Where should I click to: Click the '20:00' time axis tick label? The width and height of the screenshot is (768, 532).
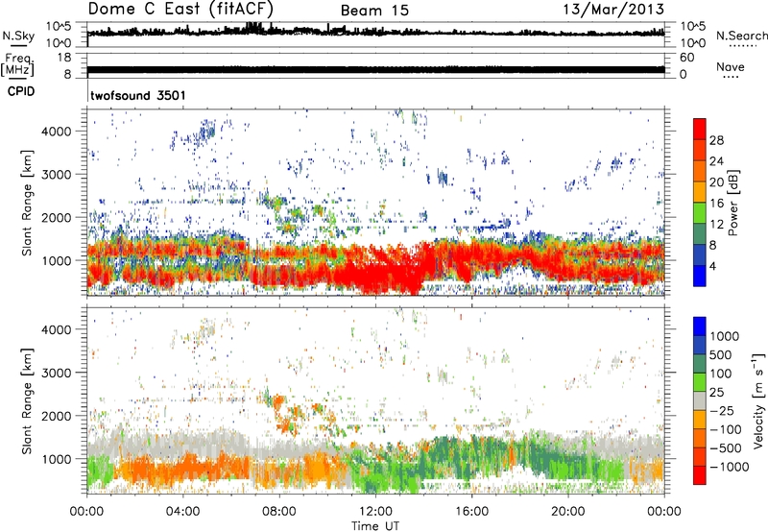click(567, 512)
